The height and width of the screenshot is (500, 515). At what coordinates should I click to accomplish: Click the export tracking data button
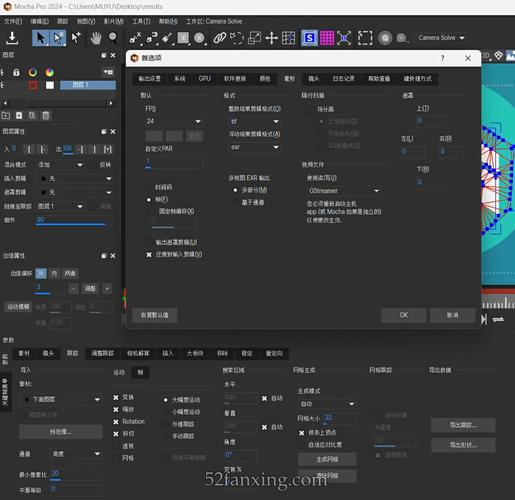coord(463,425)
